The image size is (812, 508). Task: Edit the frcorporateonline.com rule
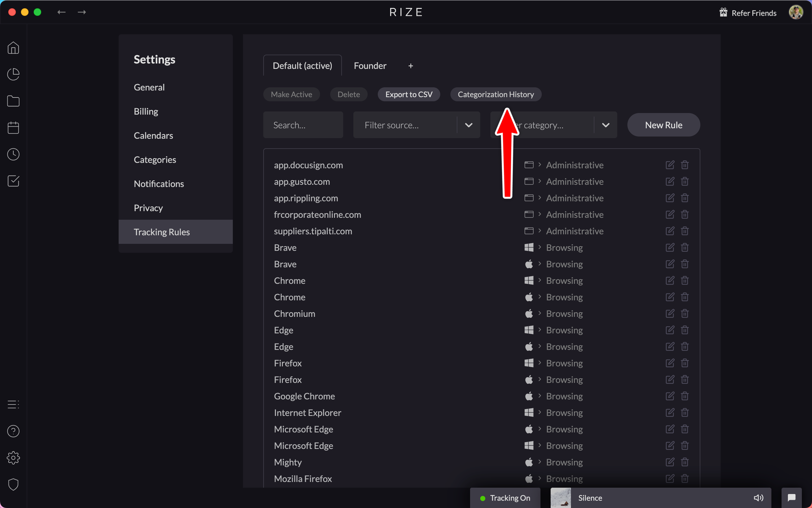click(670, 214)
